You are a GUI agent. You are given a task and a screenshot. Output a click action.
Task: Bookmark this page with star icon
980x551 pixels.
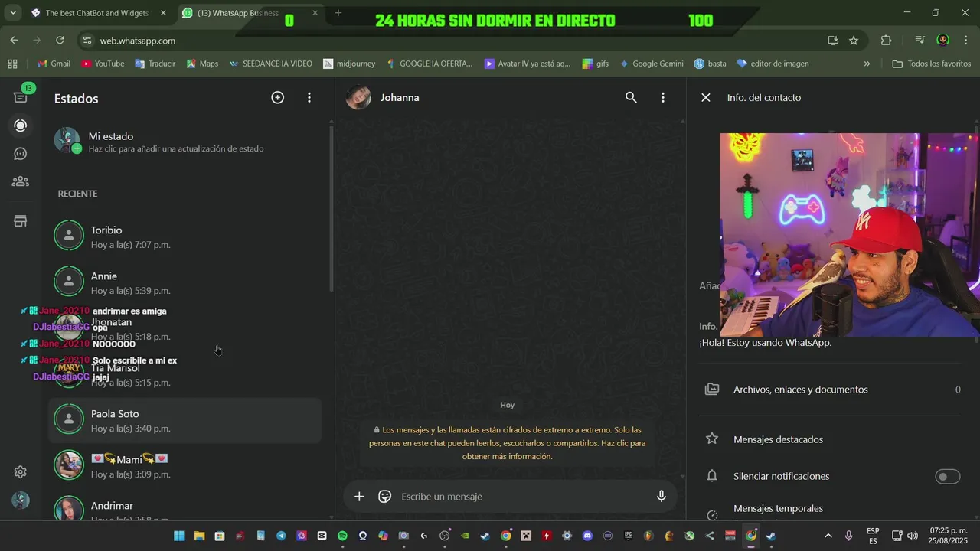coord(854,41)
